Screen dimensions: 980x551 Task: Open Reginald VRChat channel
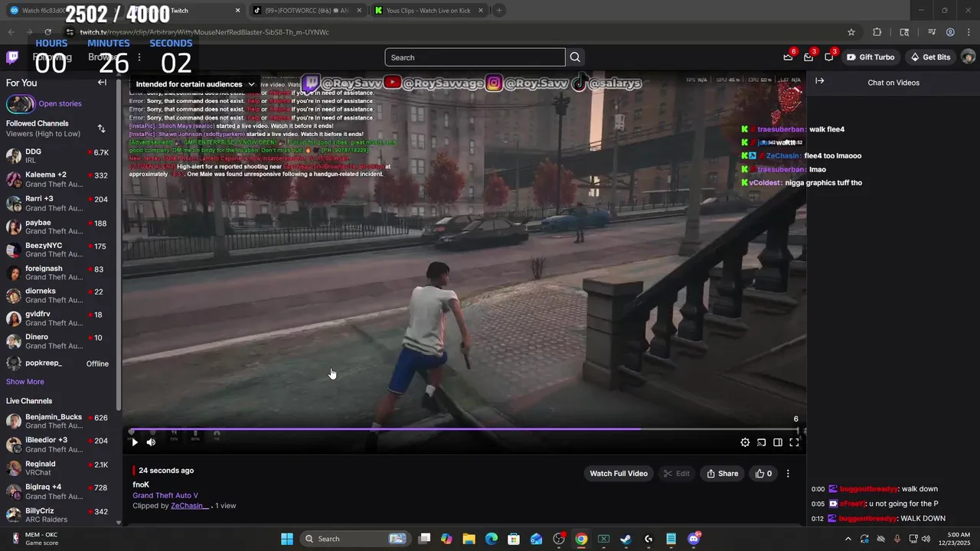pos(58,468)
